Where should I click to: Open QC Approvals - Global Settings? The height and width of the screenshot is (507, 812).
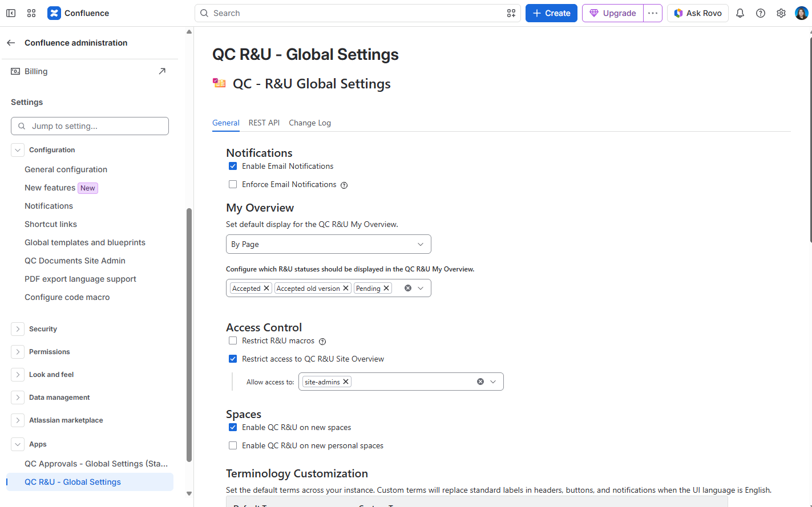point(96,464)
